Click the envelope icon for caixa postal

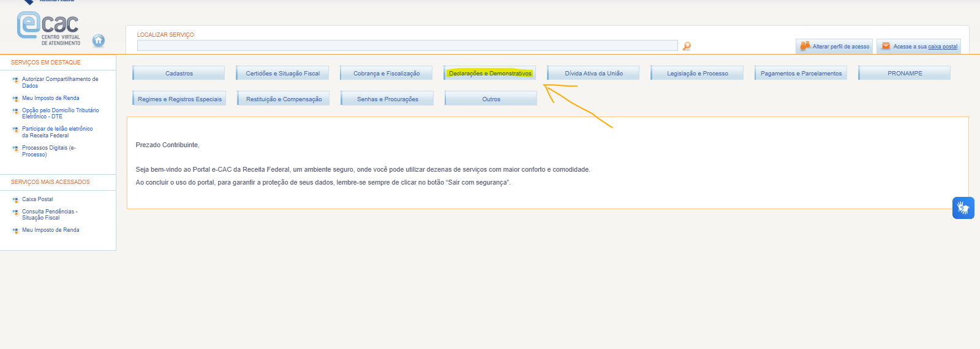click(x=886, y=46)
